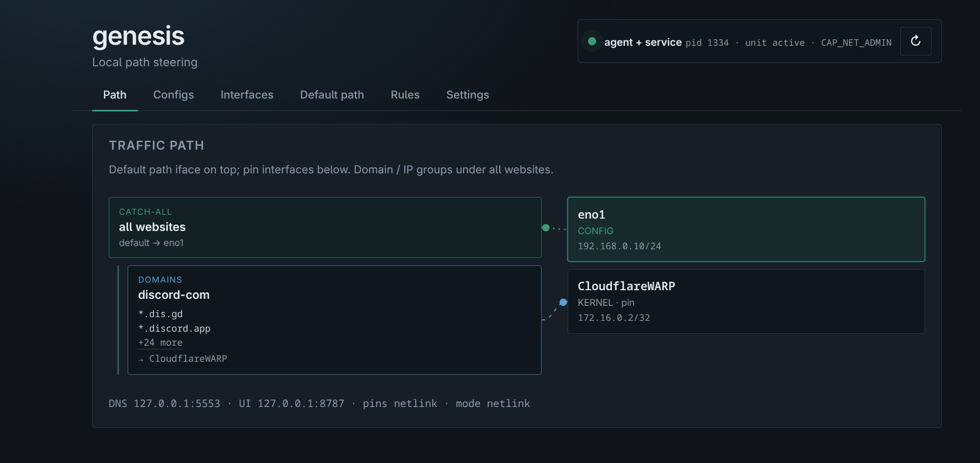Click the *.discord.app domain entry
The image size is (980, 463).
click(x=174, y=328)
